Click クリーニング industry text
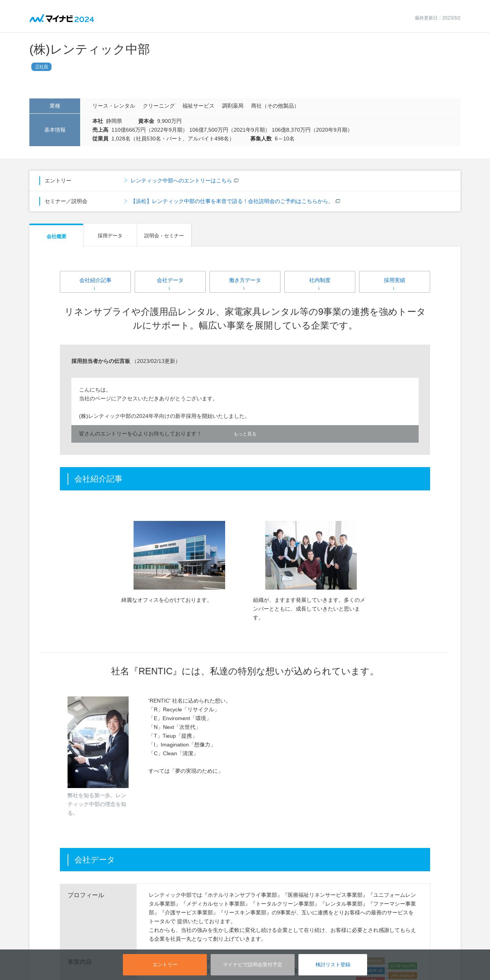Screen dimensions: 490x980 click(x=159, y=106)
